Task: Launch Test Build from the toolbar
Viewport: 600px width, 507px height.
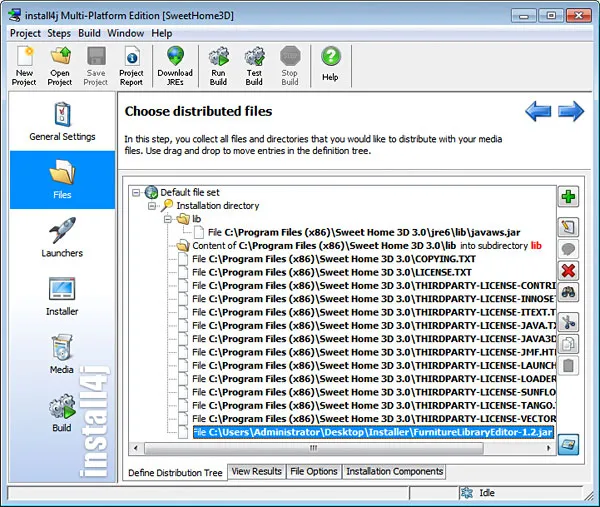Action: [254, 66]
